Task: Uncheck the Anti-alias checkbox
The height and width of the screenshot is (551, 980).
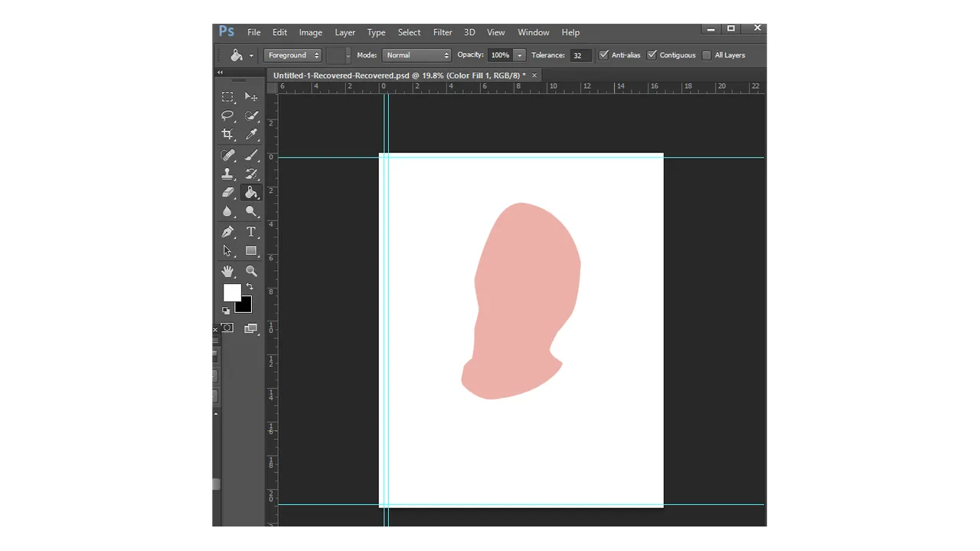Action: (x=604, y=55)
